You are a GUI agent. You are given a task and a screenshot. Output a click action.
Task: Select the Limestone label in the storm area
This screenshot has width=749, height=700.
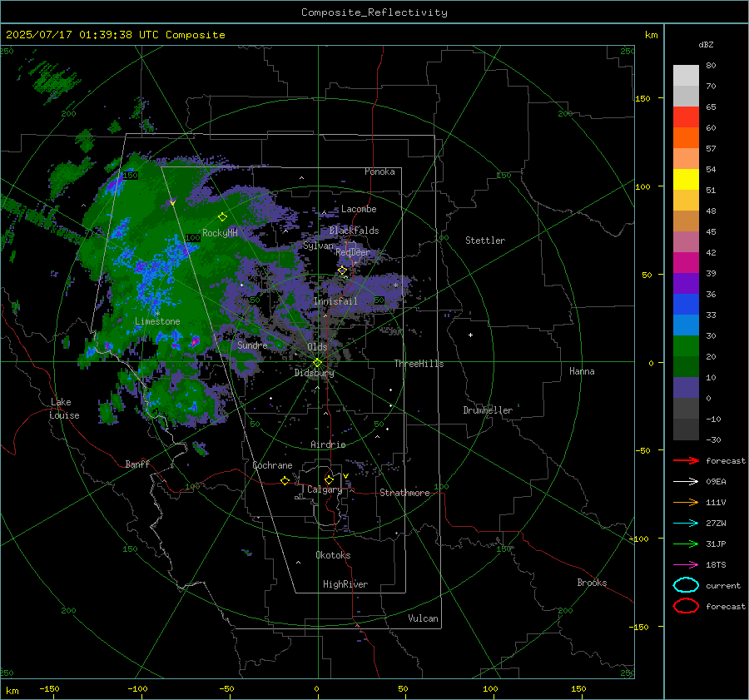pos(157,321)
